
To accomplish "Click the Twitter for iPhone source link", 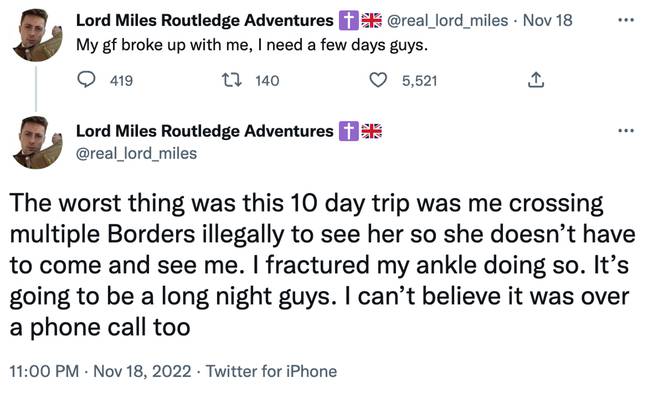I will click(x=272, y=371).
